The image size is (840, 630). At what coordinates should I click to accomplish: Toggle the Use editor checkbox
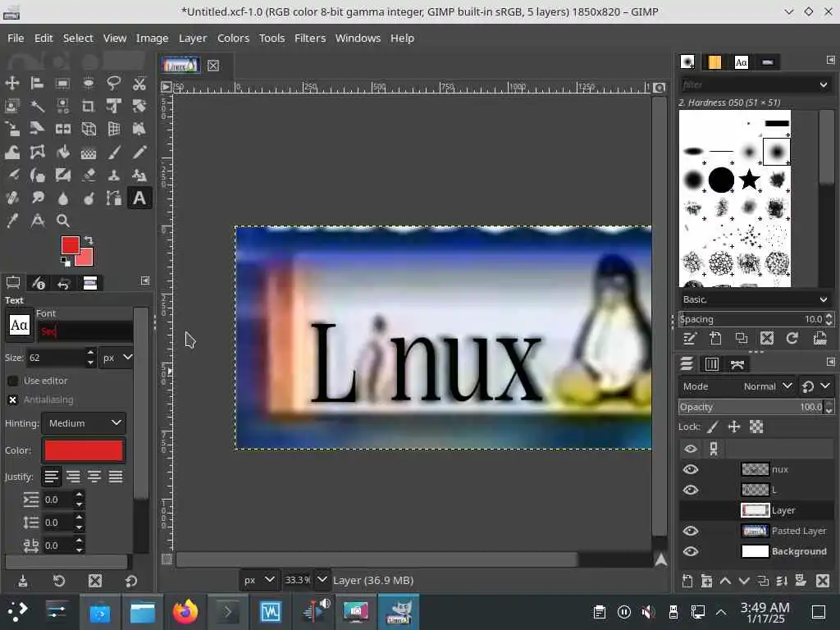coord(13,381)
